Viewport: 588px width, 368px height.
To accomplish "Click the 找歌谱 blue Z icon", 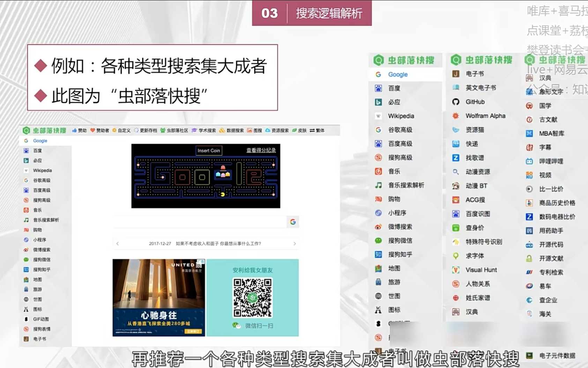I will (x=455, y=158).
